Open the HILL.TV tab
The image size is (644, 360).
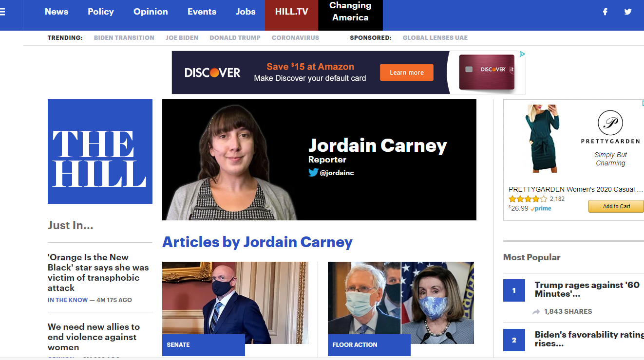pyautogui.click(x=291, y=15)
